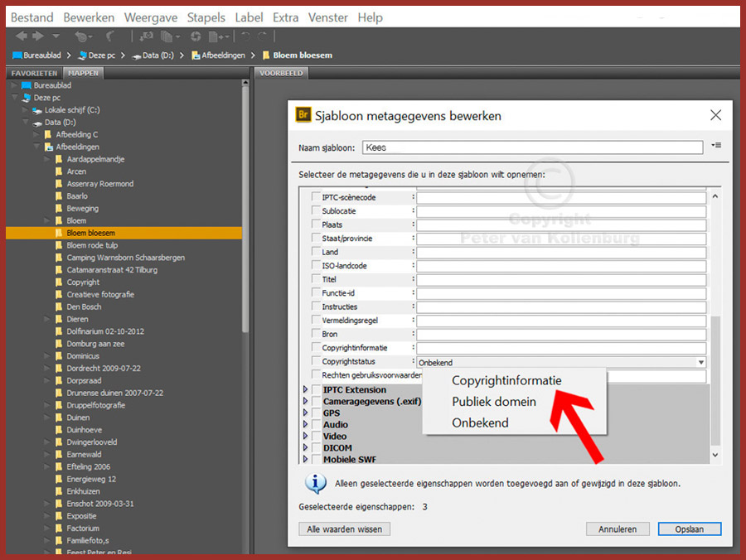Image resolution: width=746 pixels, height=560 pixels.
Task: Tick the Titel checkbox
Action: [x=316, y=278]
